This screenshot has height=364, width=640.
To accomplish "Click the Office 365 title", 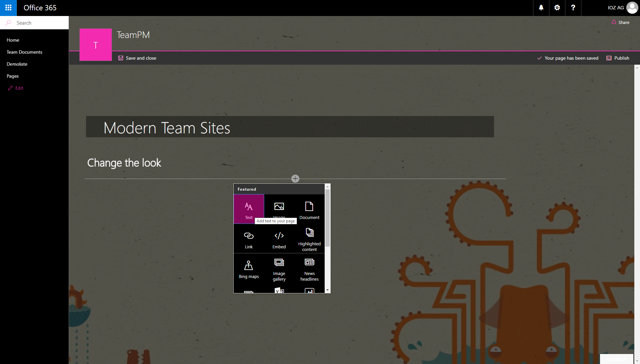I will coord(40,8).
